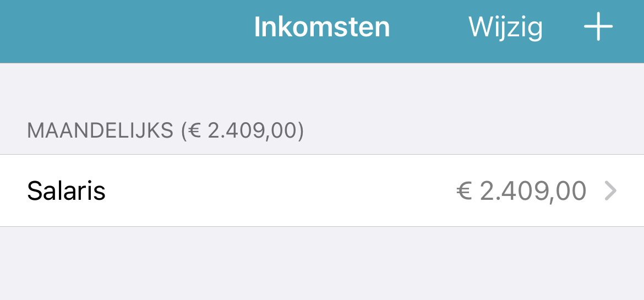Click the teal bar left of Inkomsten
Viewport: 644px width, 300px height.
[x=123, y=31]
